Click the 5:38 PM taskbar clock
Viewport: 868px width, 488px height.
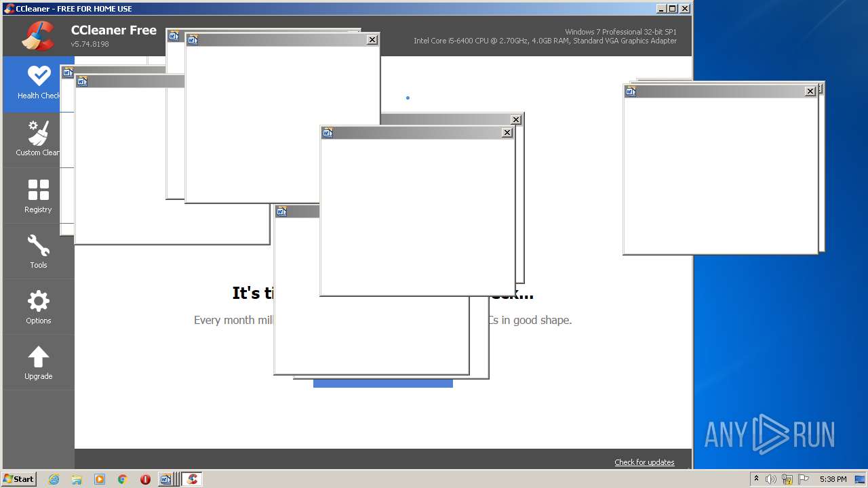coord(833,479)
